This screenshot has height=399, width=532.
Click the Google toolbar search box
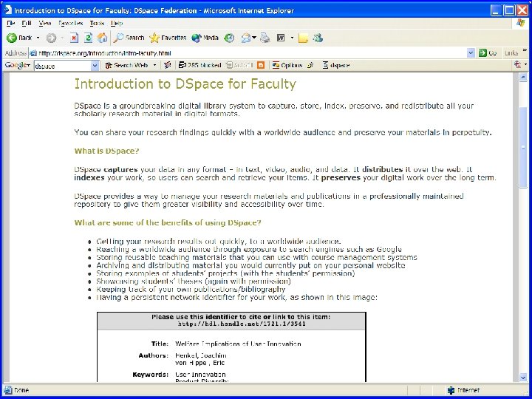pyautogui.click(x=63, y=66)
